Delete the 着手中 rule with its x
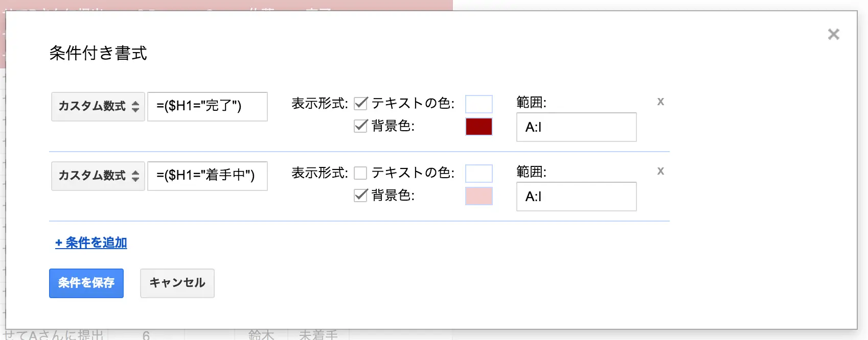The image size is (868, 340). (x=660, y=171)
